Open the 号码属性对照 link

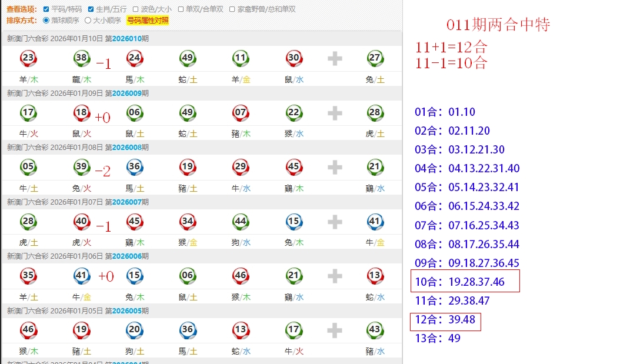coord(148,21)
